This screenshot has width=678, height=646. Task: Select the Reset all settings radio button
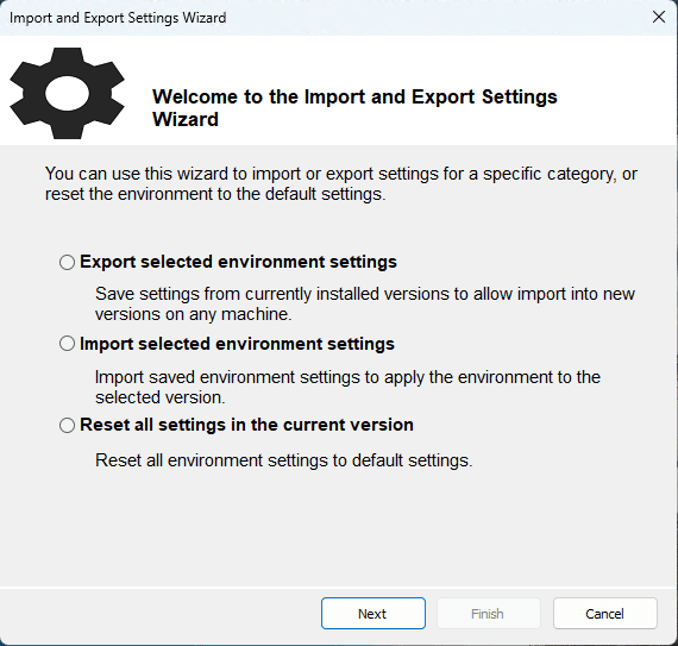coord(67,425)
